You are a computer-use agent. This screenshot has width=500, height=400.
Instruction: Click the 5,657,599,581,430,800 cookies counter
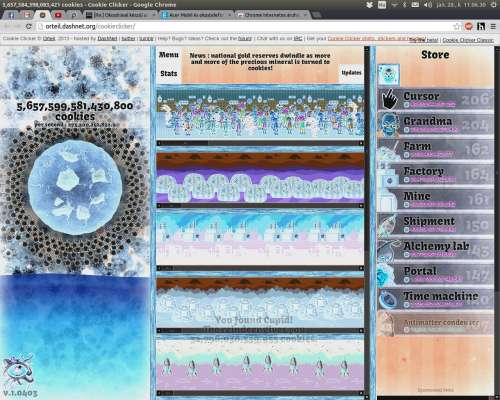tap(75, 111)
